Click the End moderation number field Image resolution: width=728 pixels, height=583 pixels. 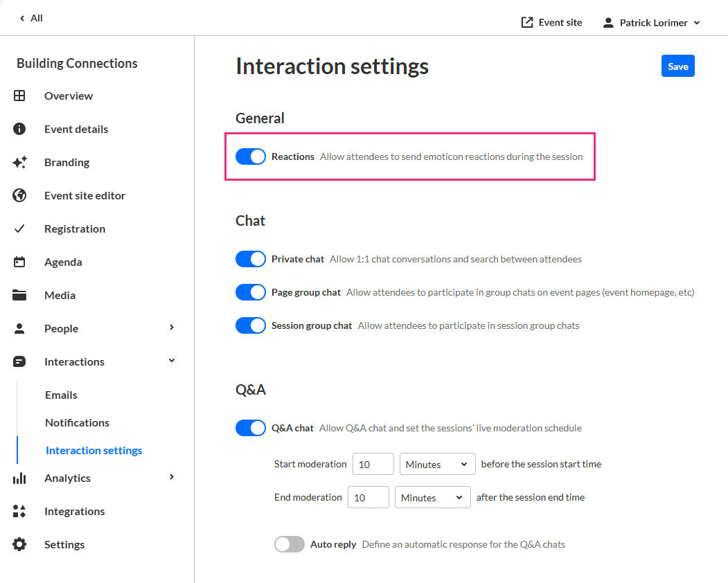coord(368,497)
